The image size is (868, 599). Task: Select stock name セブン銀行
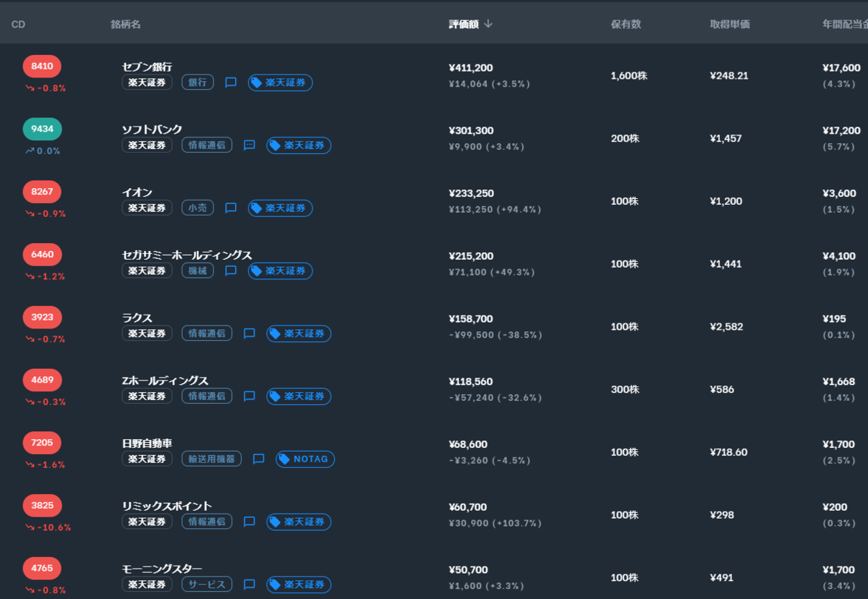(x=147, y=67)
